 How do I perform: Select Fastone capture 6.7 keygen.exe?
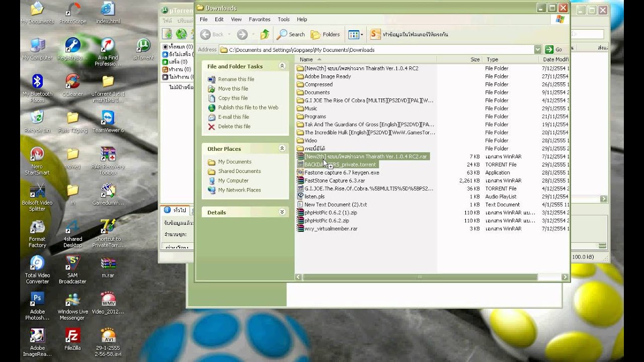pos(338,172)
